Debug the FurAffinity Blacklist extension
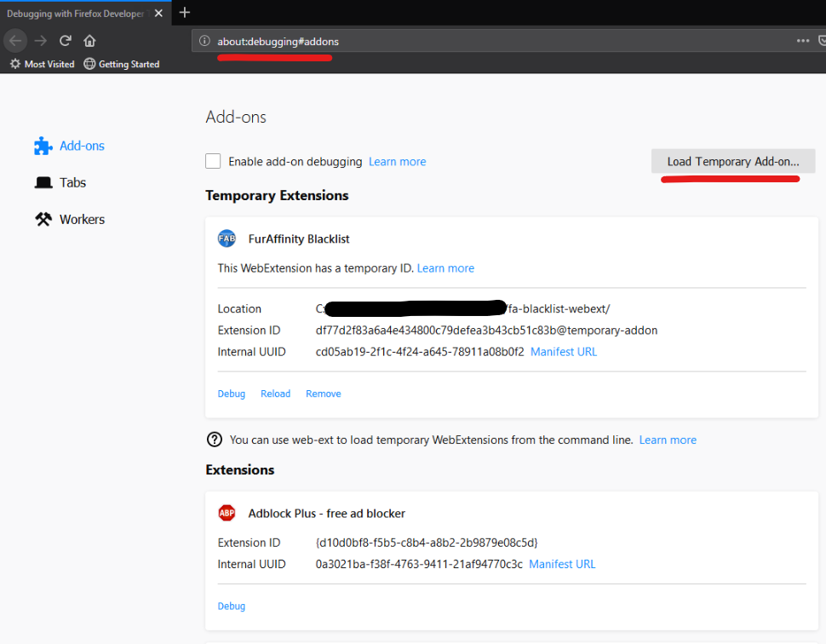This screenshot has width=826, height=644. click(x=232, y=394)
